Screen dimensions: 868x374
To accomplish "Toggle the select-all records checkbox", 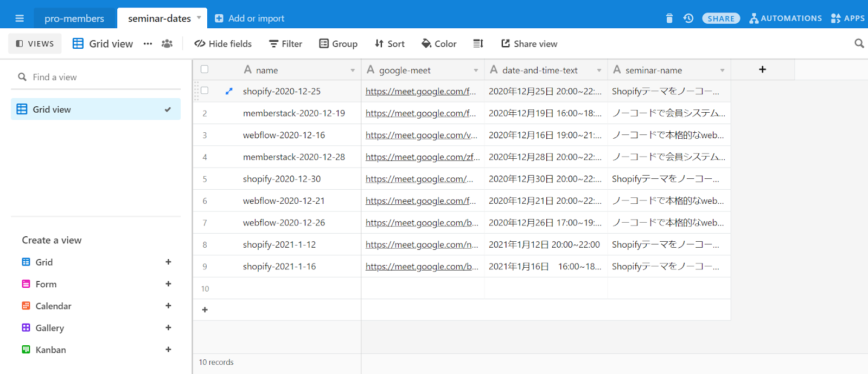I will (205, 69).
